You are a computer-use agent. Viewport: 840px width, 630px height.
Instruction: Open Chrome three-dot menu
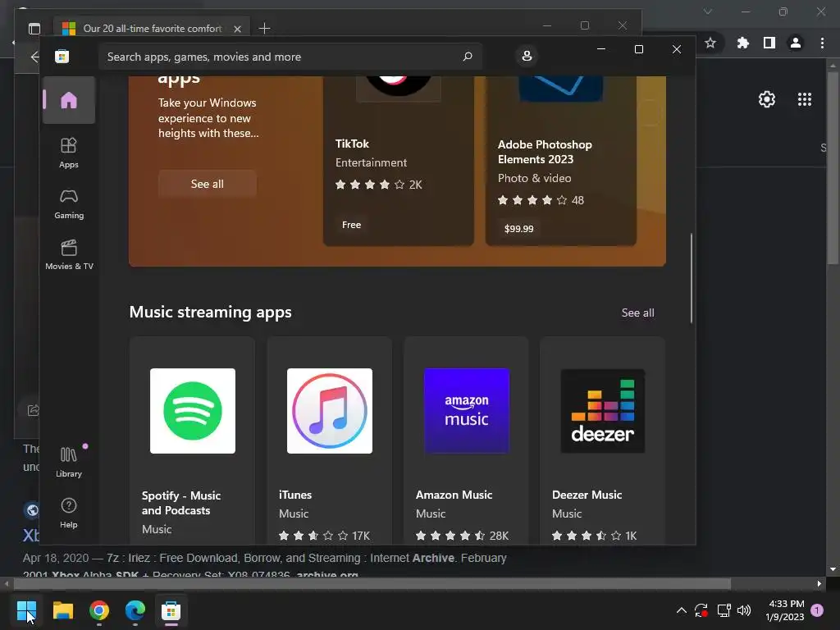coord(822,43)
